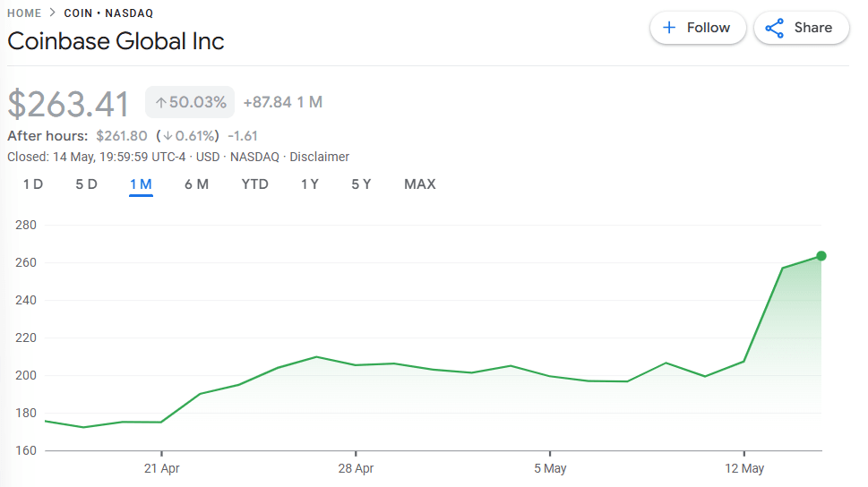
Task: Click the HOME breadcrumb link
Action: click(x=24, y=13)
